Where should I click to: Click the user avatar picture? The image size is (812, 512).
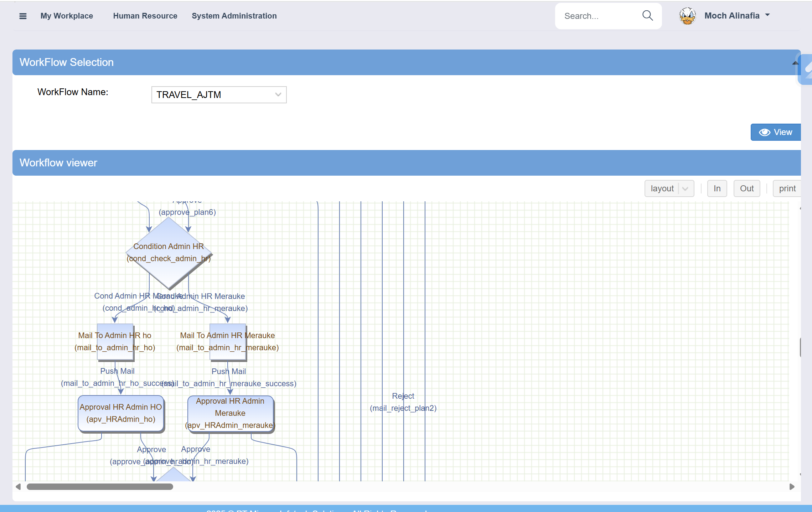(687, 16)
